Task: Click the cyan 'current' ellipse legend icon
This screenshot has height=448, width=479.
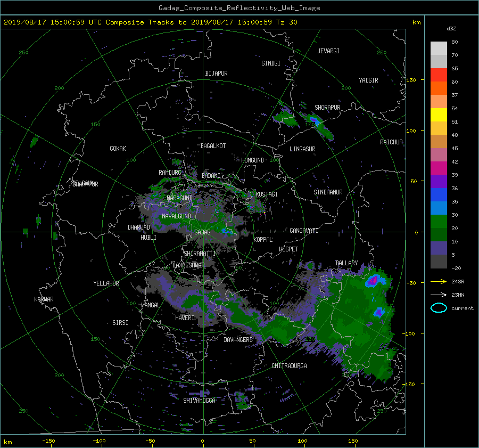Action: (x=439, y=308)
